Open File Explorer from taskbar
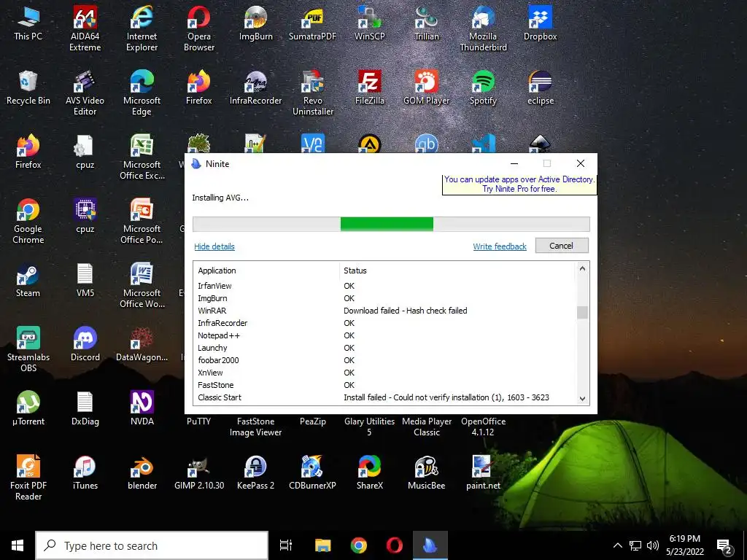The image size is (747, 560). click(x=322, y=545)
